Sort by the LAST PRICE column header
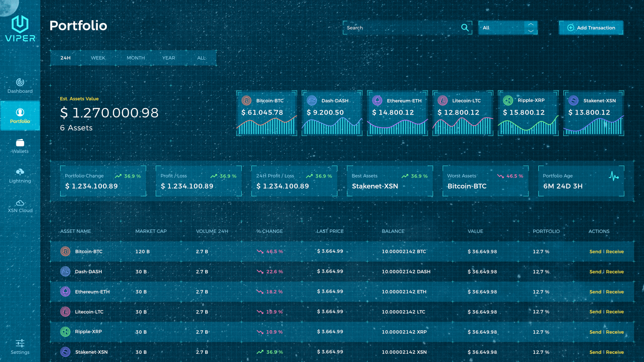This screenshot has width=644, height=362. (x=330, y=231)
